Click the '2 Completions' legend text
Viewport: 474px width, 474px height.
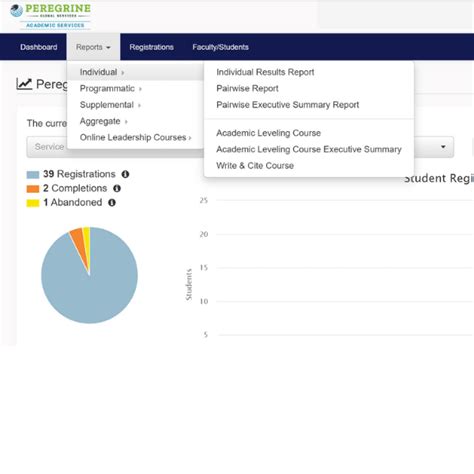(75, 188)
